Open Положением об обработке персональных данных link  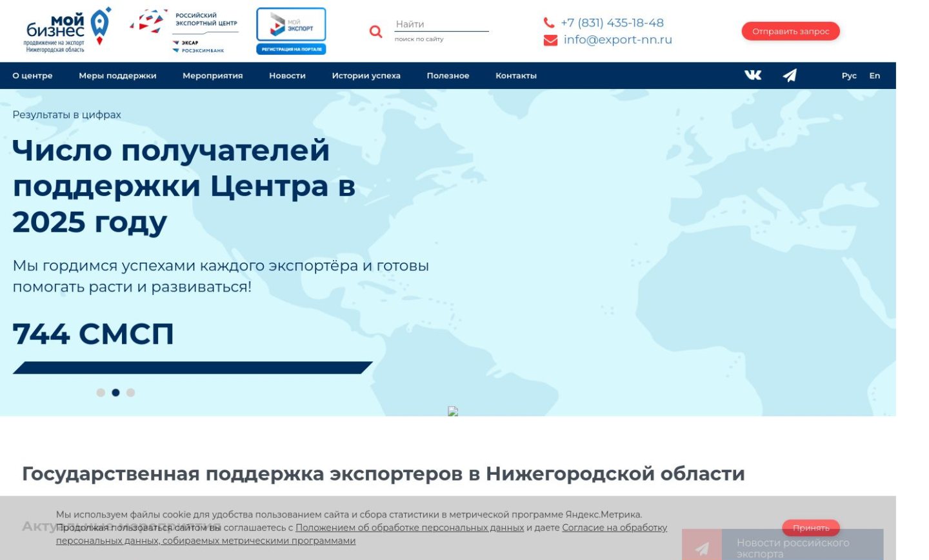[x=410, y=528]
